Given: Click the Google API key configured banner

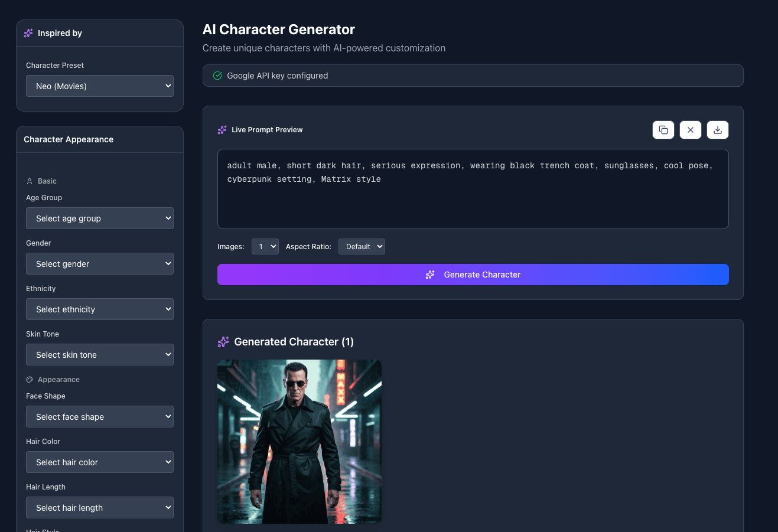Looking at the screenshot, I should coord(473,76).
